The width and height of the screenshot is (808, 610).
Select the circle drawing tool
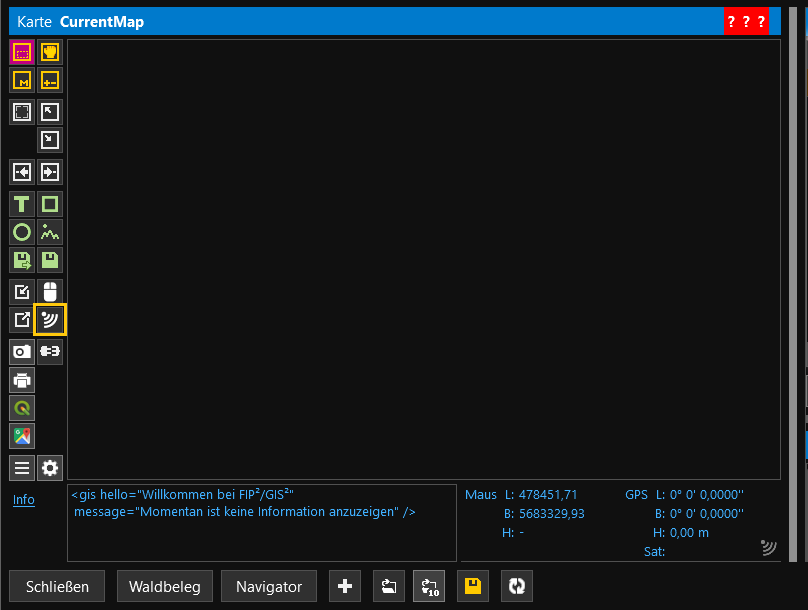pyautogui.click(x=22, y=232)
